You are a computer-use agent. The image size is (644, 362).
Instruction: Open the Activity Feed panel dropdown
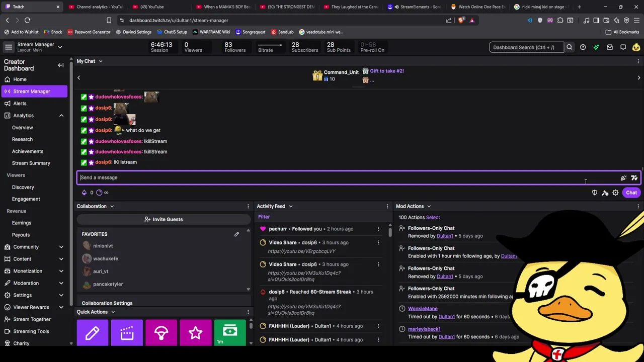(x=290, y=206)
